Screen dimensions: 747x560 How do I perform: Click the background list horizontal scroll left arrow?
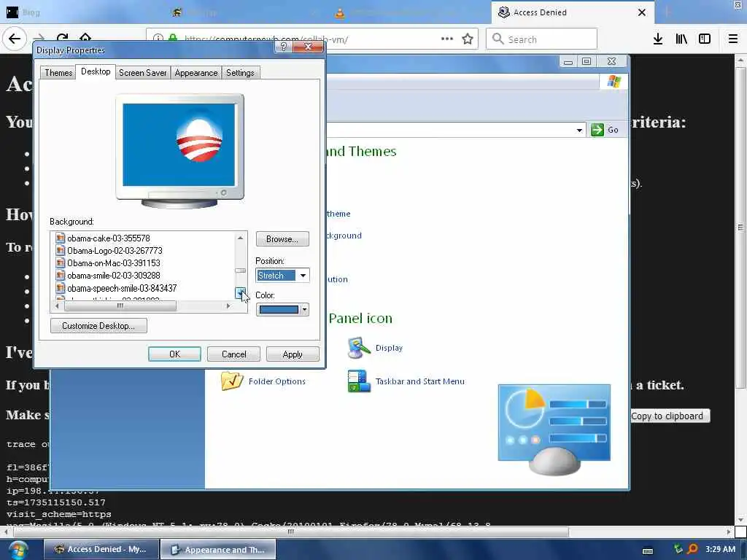coord(57,306)
